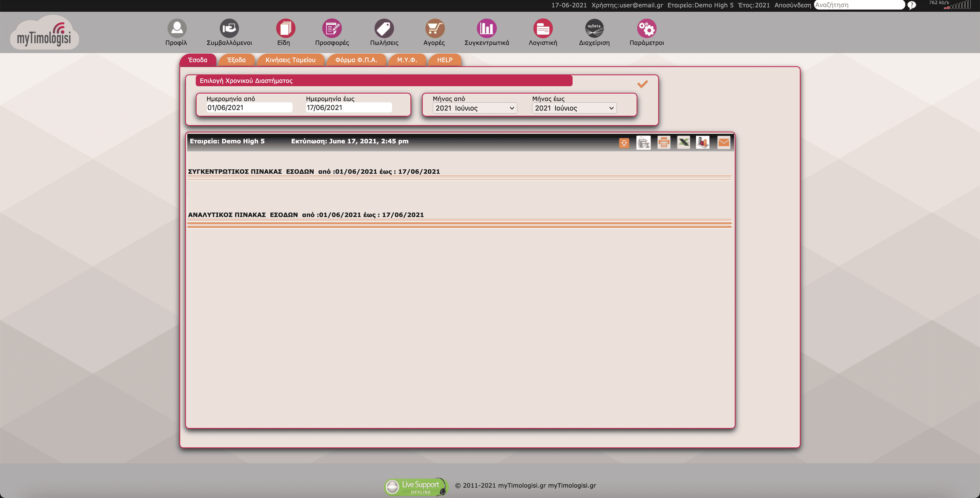Download the report with orange arrow icon
This screenshot has width=980, height=498.
click(x=624, y=143)
